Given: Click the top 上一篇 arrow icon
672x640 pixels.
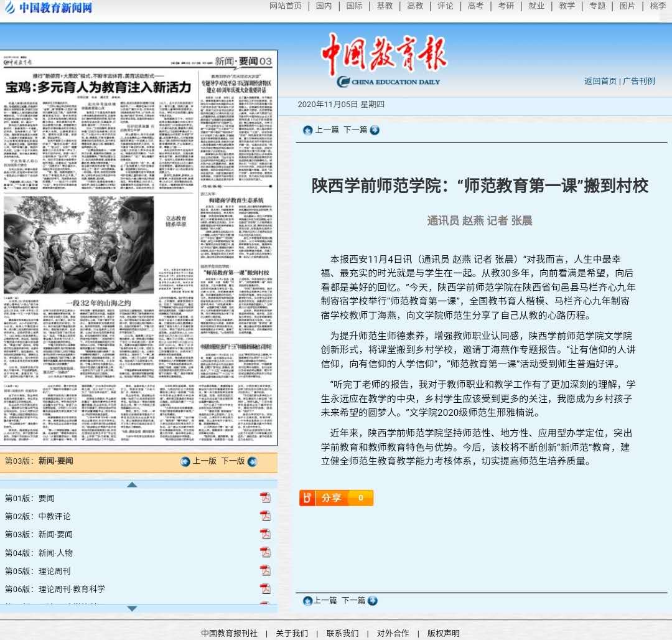Looking at the screenshot, I should 307,130.
